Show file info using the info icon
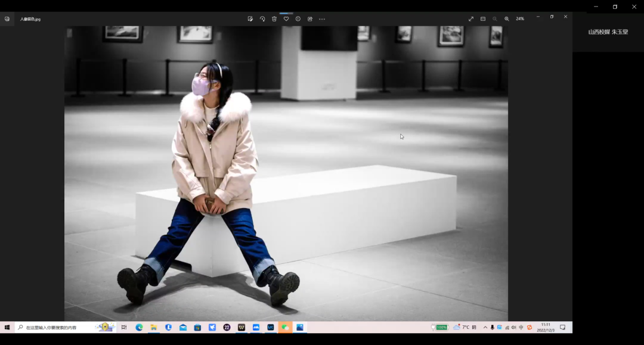The image size is (644, 345). 298,19
